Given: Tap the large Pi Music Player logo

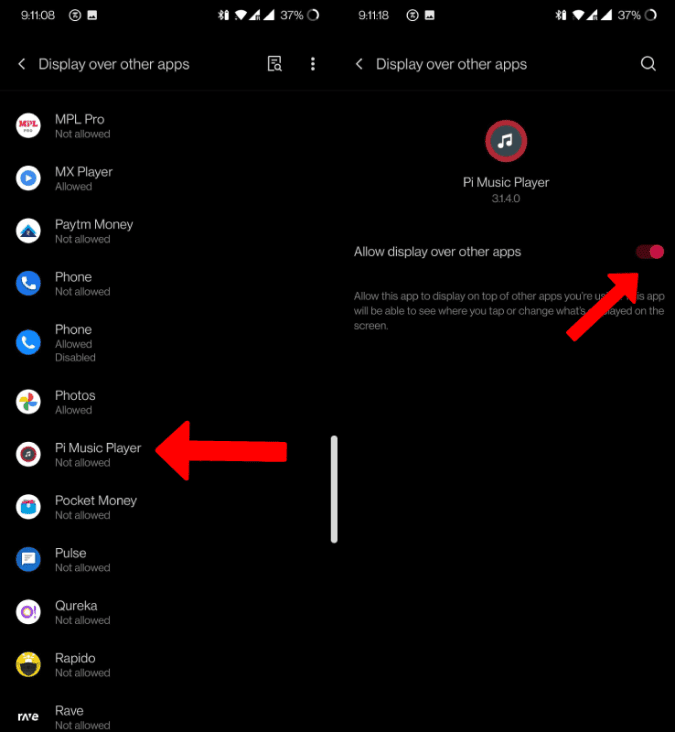Looking at the screenshot, I should coord(506,141).
